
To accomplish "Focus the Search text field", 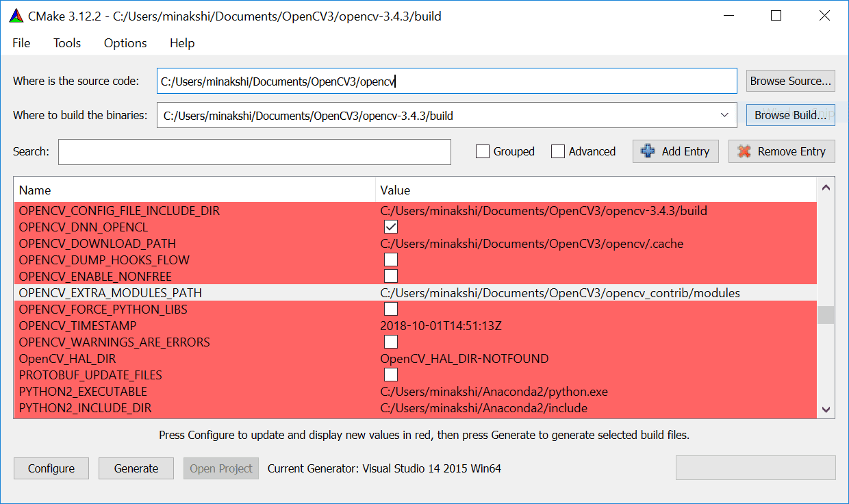I will [x=255, y=151].
